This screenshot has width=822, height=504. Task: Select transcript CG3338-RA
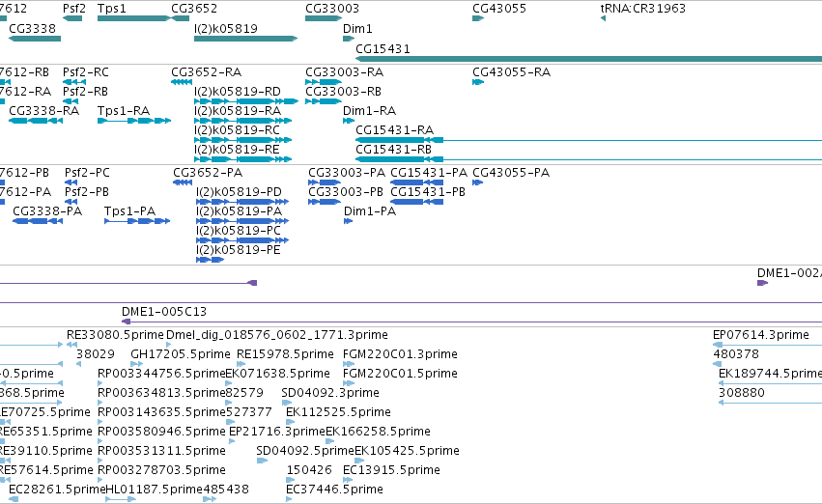tap(44, 111)
